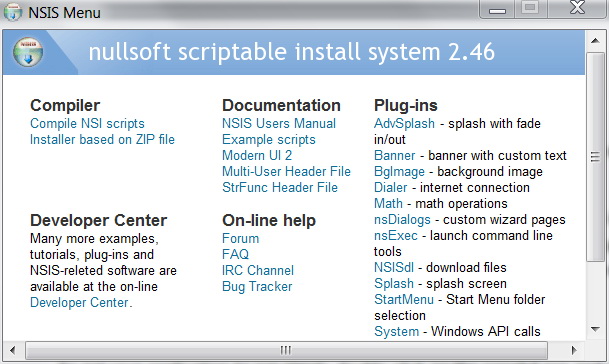Viewport: 609px width, 364px height.
Task: Close the NSIS Menu window
Action: pyautogui.click(x=577, y=9)
